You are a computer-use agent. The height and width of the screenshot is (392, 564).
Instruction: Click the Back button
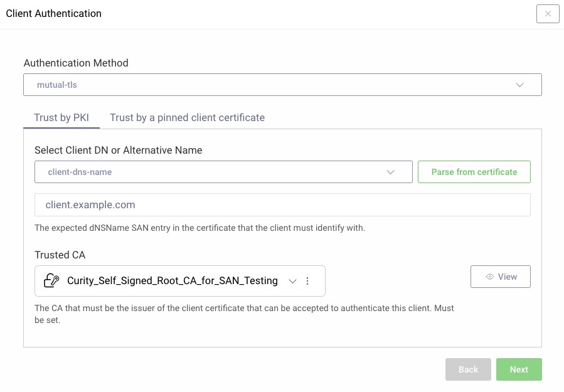tap(467, 369)
